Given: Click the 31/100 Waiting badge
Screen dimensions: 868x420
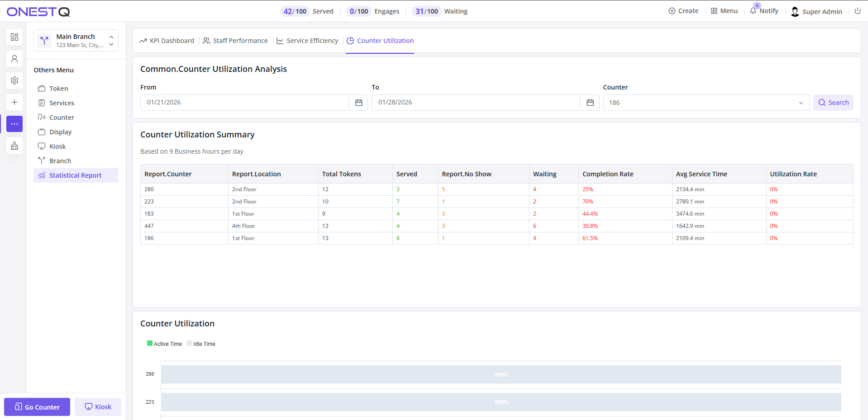Looking at the screenshot, I should pos(426,11).
